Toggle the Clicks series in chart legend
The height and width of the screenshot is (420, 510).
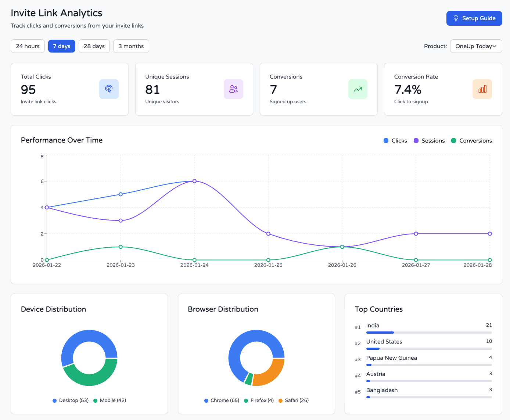click(x=395, y=141)
